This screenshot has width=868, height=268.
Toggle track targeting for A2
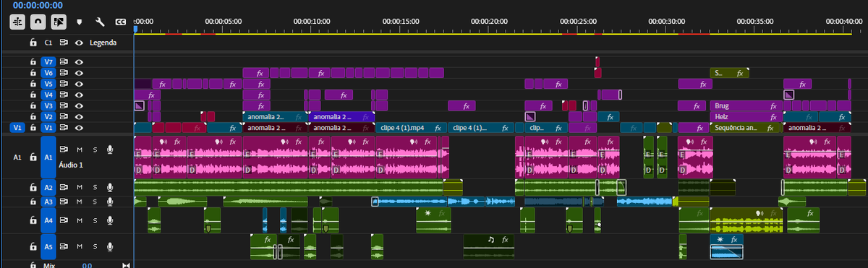pos(48,187)
